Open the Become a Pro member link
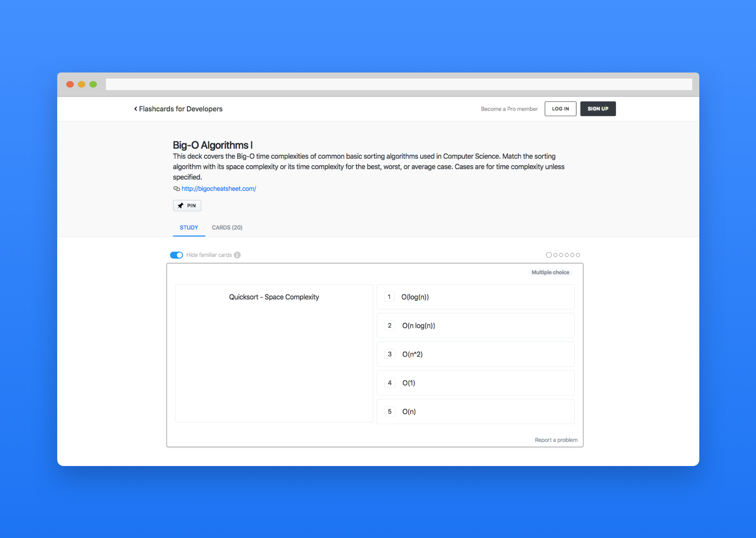This screenshot has height=538, width=756. [509, 109]
